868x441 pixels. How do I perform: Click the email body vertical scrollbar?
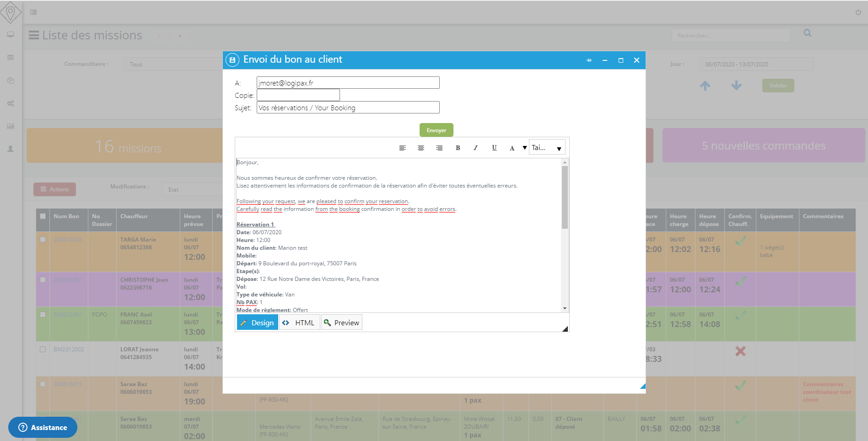(x=565, y=197)
